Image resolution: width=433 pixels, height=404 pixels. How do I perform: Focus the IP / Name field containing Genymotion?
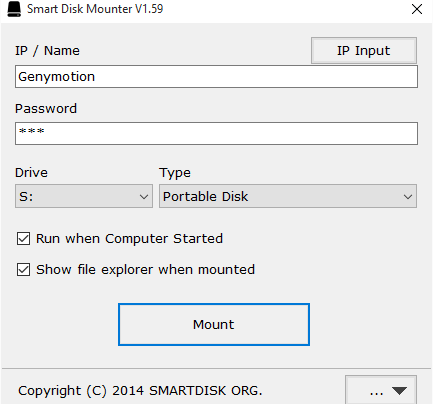[x=216, y=77]
